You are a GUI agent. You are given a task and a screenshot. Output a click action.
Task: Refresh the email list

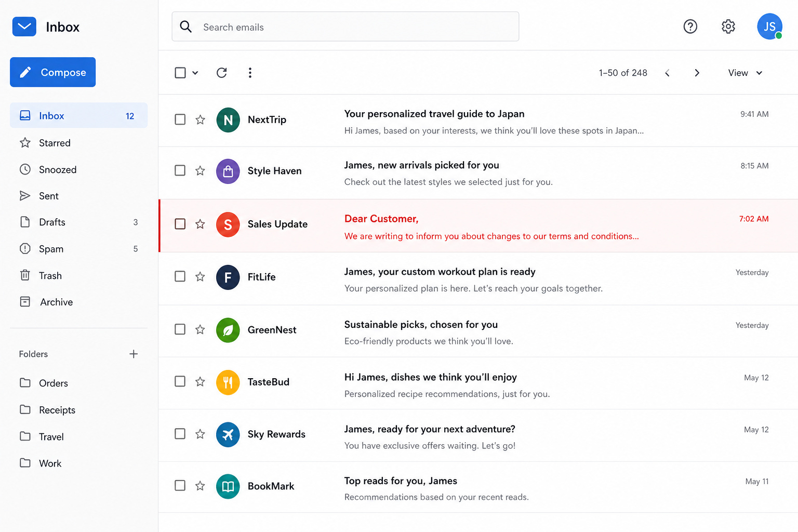(222, 73)
